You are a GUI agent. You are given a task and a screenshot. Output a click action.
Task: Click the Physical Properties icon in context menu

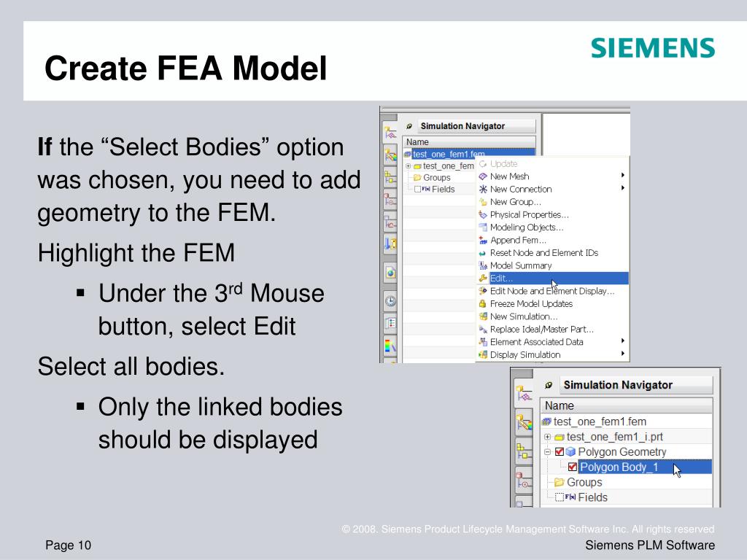pos(483,215)
